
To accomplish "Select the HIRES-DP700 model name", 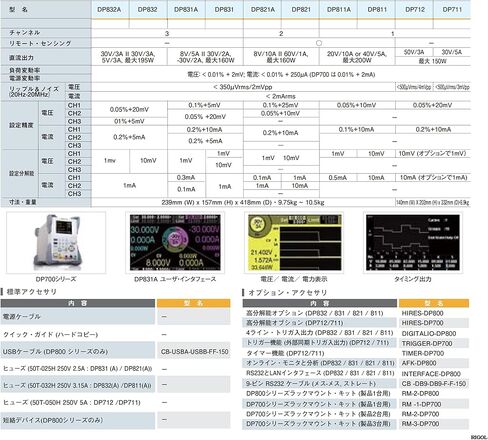I will tap(422, 323).
